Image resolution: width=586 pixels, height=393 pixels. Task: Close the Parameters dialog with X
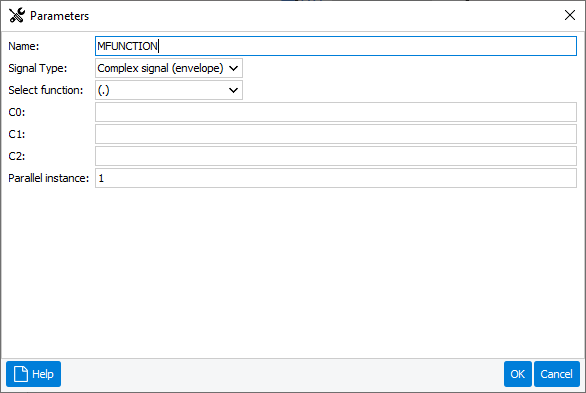570,15
